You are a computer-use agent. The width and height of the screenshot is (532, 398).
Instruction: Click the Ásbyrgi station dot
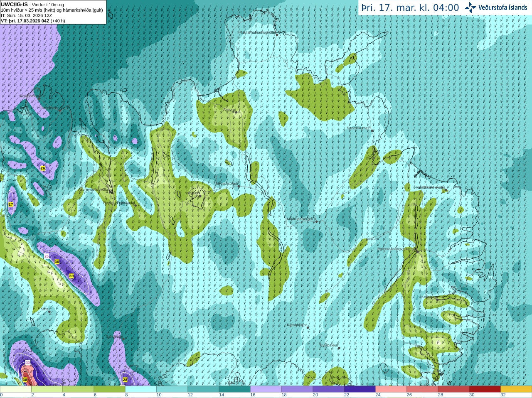coord(236,112)
